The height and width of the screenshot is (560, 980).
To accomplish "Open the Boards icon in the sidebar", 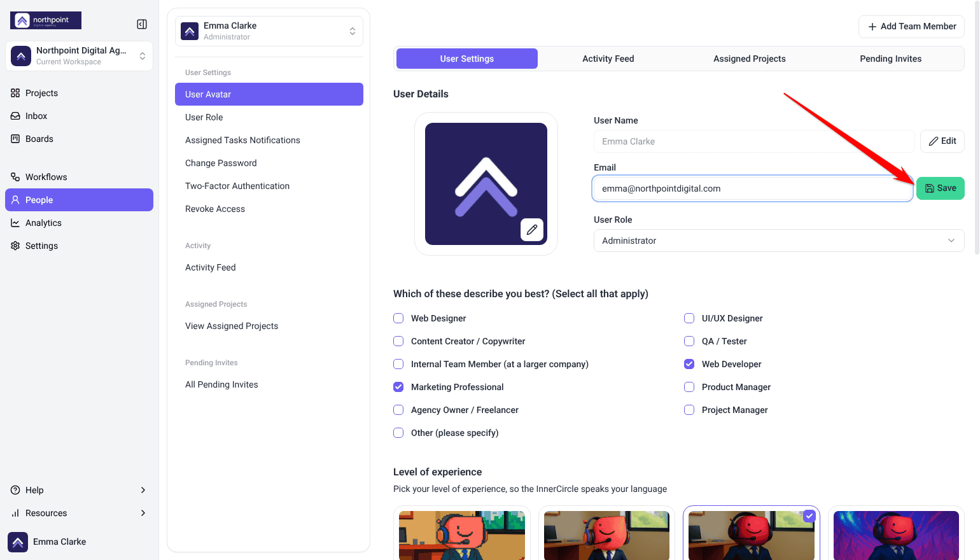I will pos(15,139).
